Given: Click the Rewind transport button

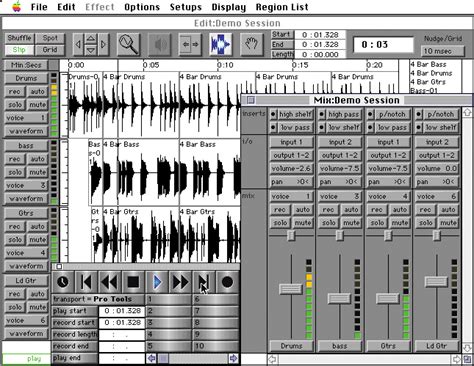Looking at the screenshot, I should click(110, 282).
